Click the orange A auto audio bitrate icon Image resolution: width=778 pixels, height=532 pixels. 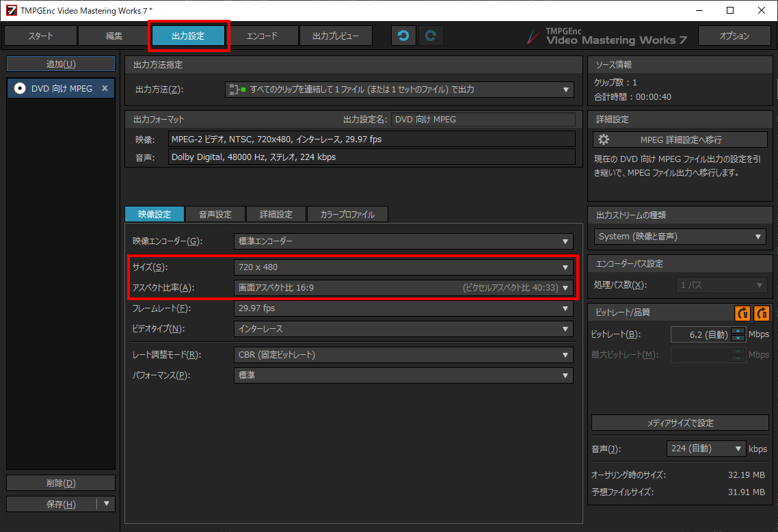pyautogui.click(x=762, y=312)
